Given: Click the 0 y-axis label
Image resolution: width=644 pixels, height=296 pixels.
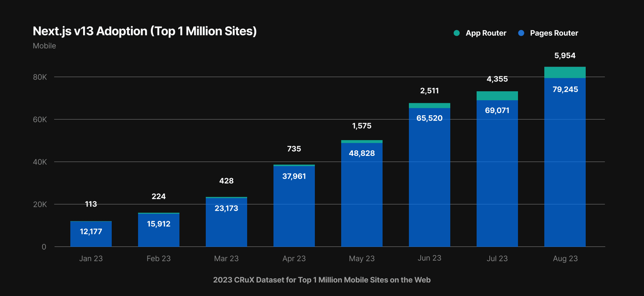Looking at the screenshot, I should click(x=44, y=247).
